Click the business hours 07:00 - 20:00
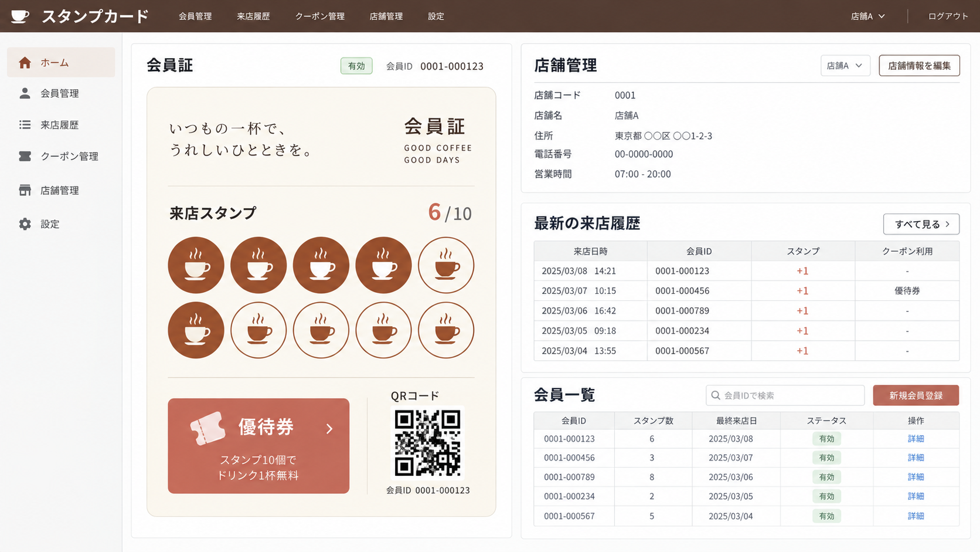The image size is (980, 552). pyautogui.click(x=642, y=174)
